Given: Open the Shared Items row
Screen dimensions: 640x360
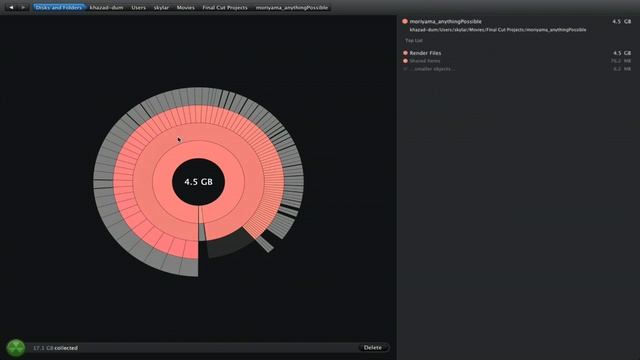Looking at the screenshot, I should click(x=517, y=61).
